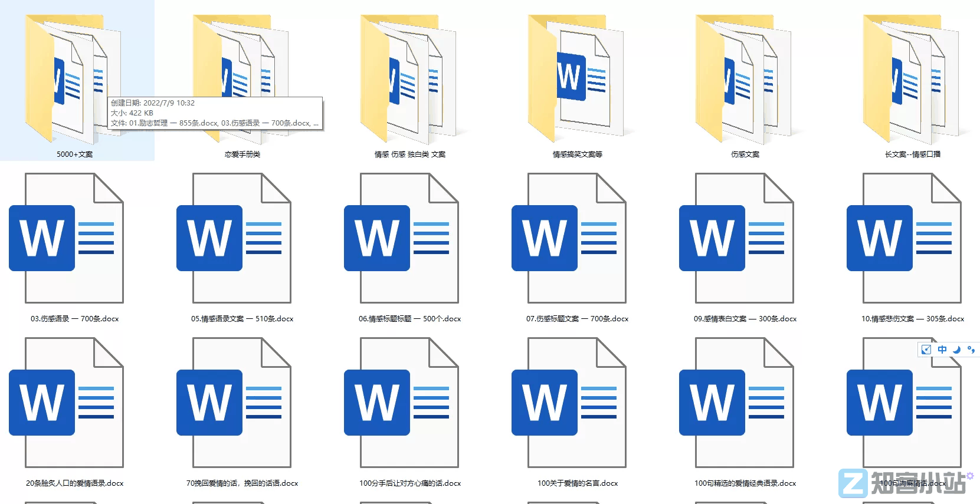Select Word file 07.伤感标题文案 — 700条.docx icon
Image resolution: width=980 pixels, height=504 pixels.
[x=569, y=238]
